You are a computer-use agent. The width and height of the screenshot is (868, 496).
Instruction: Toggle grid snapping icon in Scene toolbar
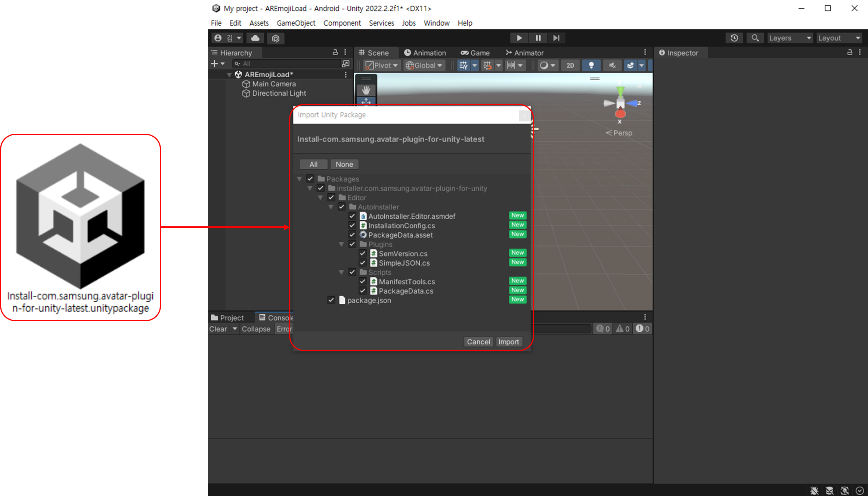pyautogui.click(x=464, y=65)
